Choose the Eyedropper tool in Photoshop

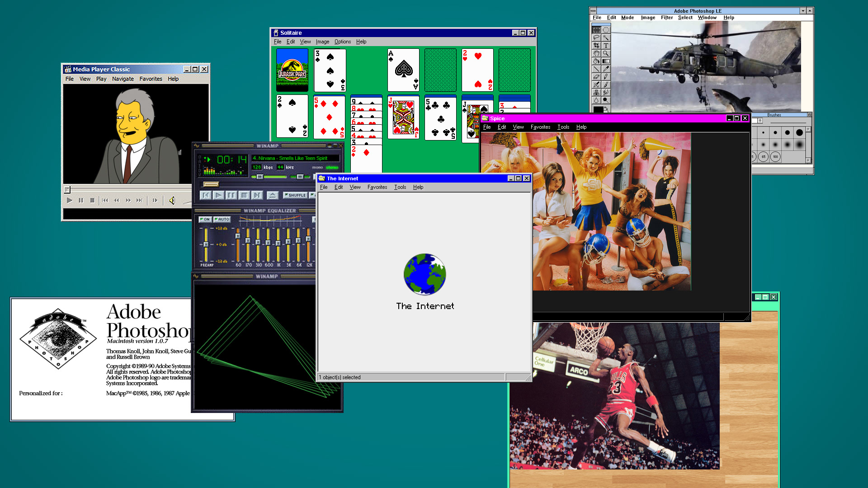pyautogui.click(x=606, y=69)
